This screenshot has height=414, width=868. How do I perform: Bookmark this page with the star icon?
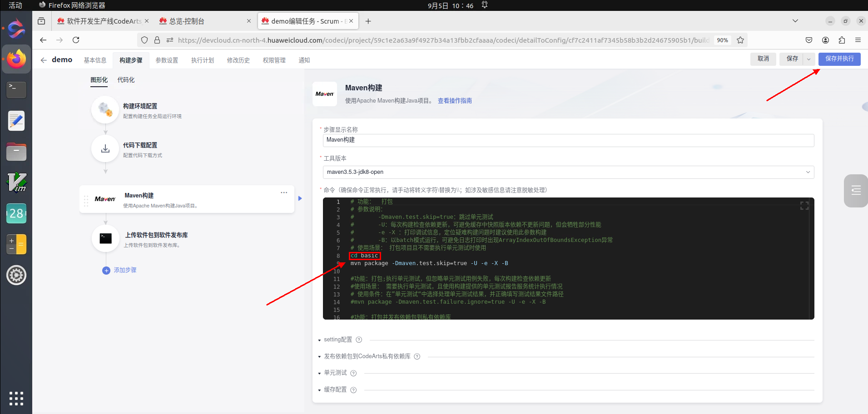pos(740,40)
